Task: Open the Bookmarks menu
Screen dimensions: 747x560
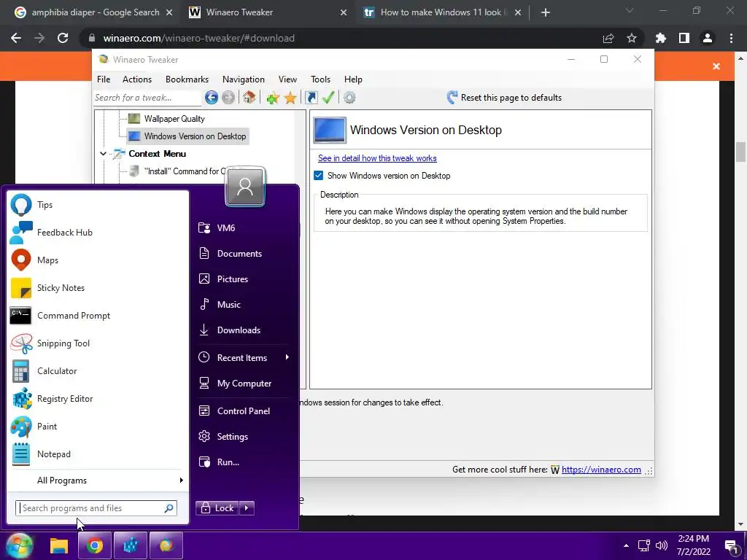Action: point(187,79)
